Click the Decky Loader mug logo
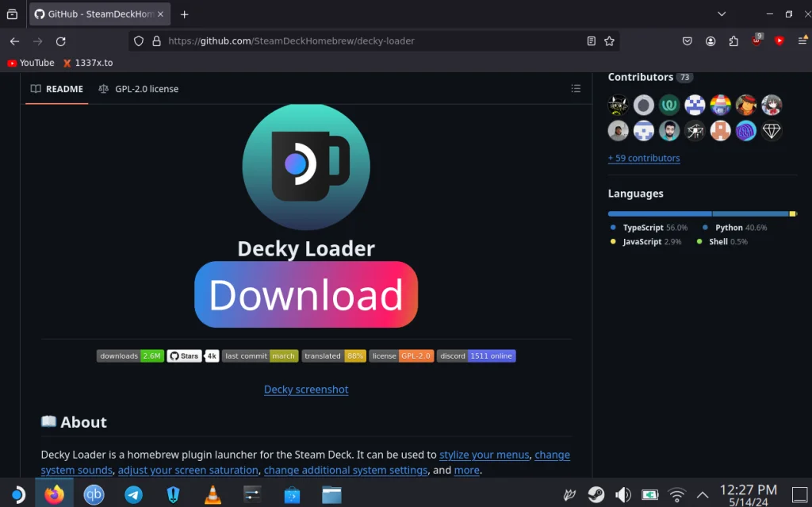The image size is (812, 507). point(306,167)
